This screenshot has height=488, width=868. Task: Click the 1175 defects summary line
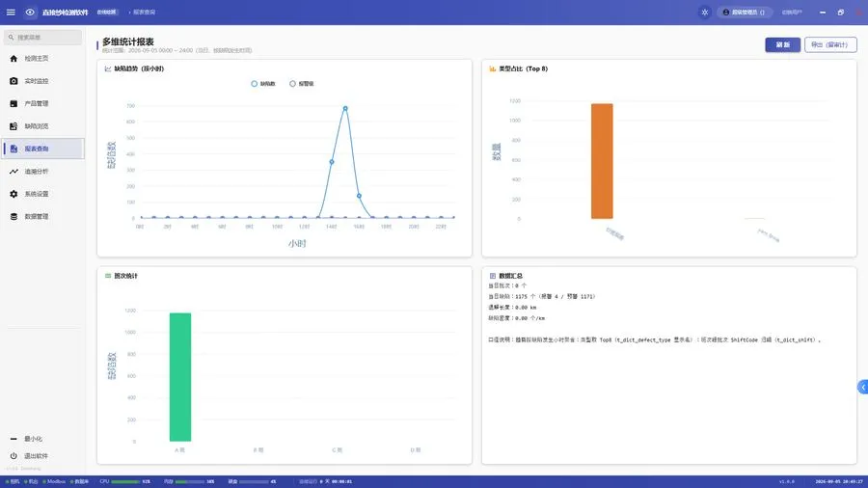pyautogui.click(x=542, y=297)
